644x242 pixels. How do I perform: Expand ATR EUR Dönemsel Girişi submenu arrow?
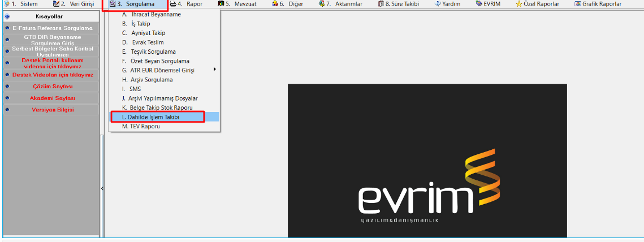[215, 70]
